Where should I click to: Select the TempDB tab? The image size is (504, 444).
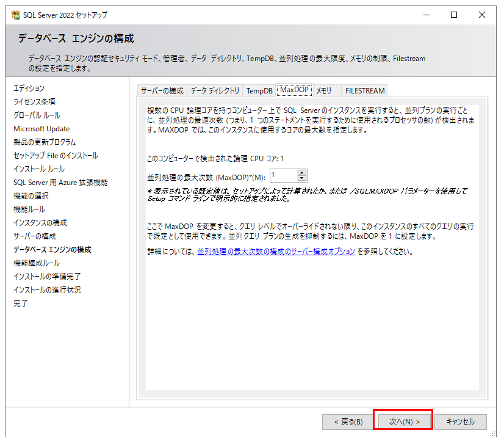(259, 90)
